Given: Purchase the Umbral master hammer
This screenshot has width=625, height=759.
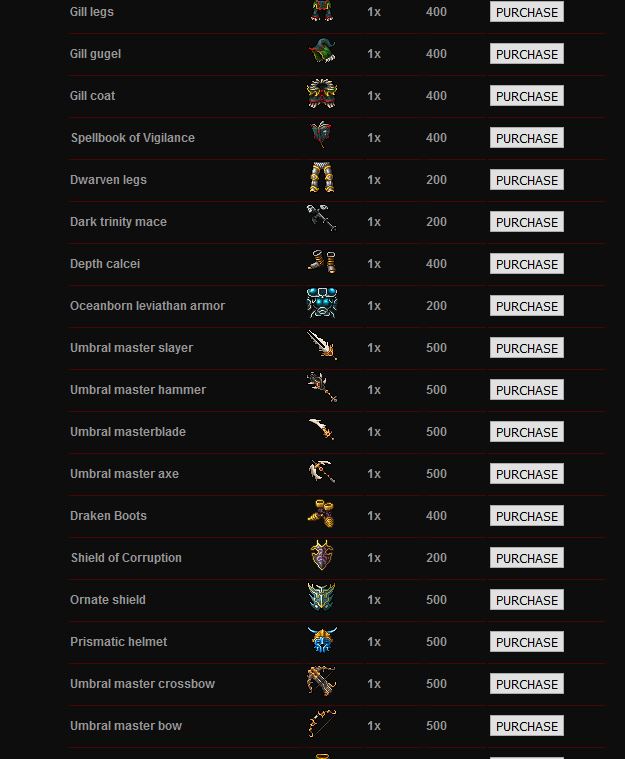Looking at the screenshot, I should click(x=527, y=390).
